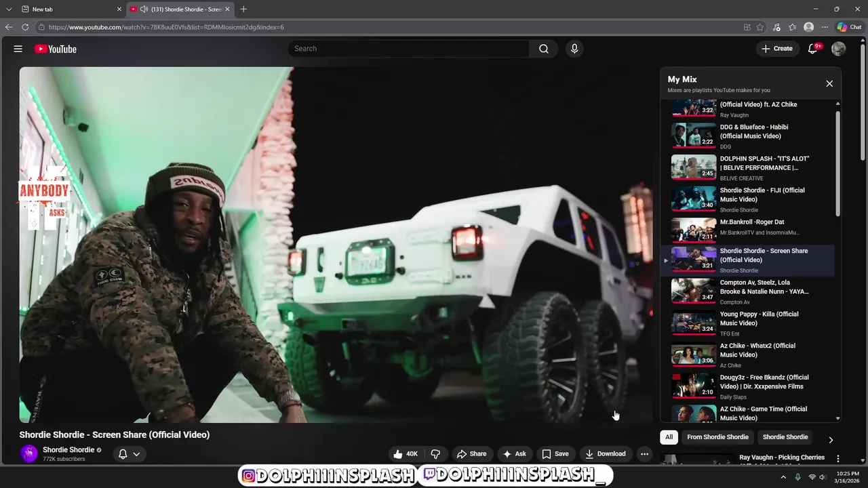
Task: Close the My Mix playlist panel
Action: click(x=829, y=83)
